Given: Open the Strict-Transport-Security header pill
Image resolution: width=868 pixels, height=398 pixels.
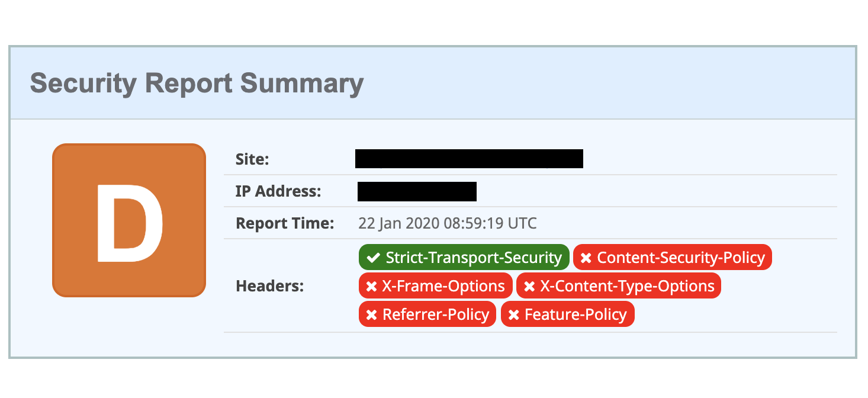Looking at the screenshot, I should [x=464, y=258].
